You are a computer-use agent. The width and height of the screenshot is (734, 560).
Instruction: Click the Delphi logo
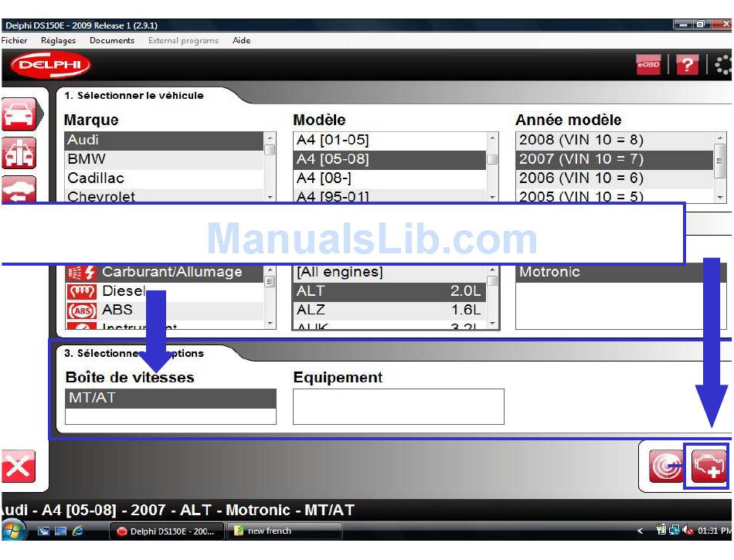pos(50,65)
